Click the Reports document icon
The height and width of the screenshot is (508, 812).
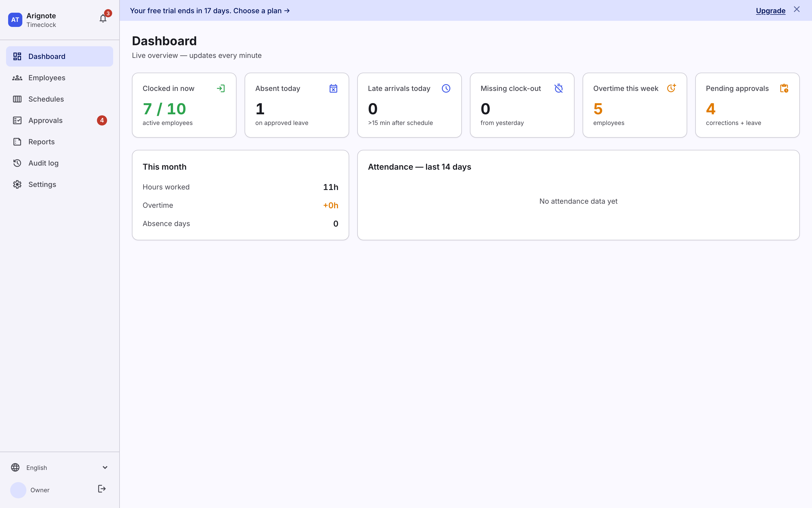tap(17, 142)
